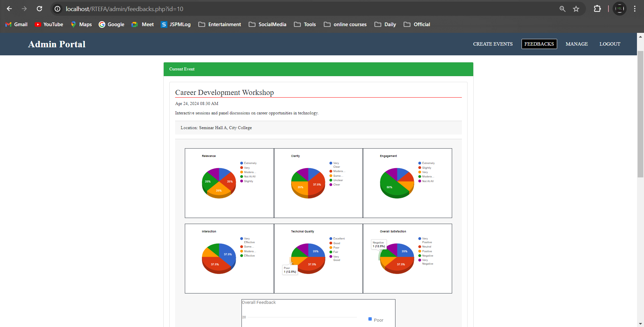Open the browser extensions puzzle icon

[597, 9]
